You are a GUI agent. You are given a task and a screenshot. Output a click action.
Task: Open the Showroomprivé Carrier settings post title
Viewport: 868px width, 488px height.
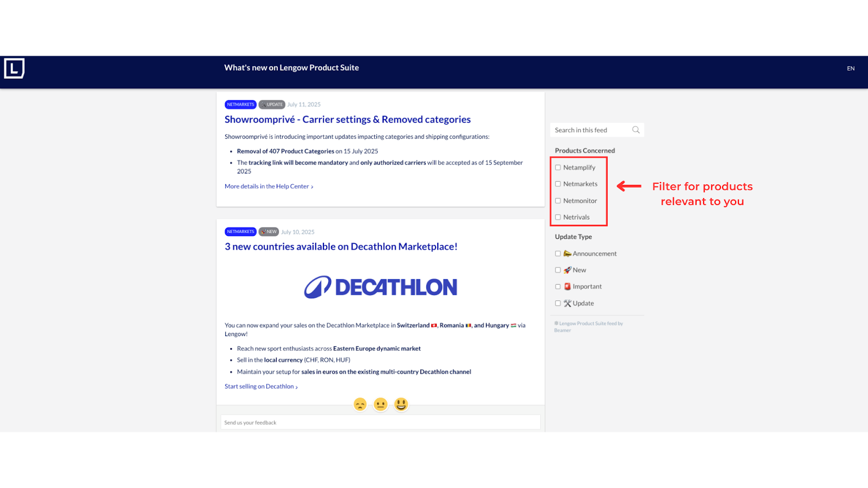click(347, 120)
